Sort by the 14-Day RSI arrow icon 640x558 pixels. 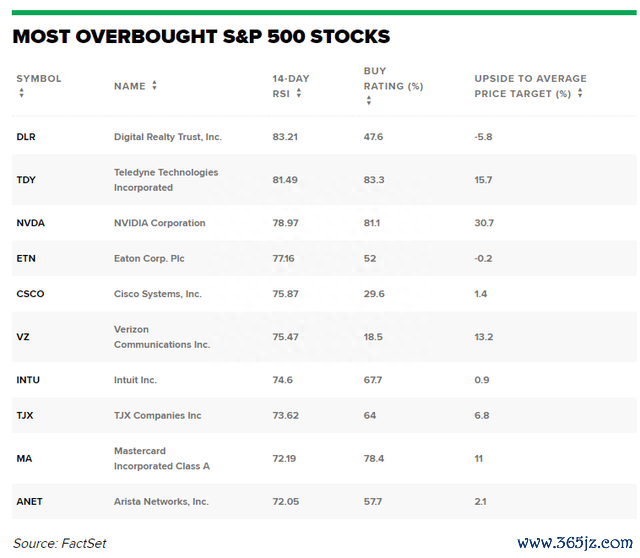click(299, 93)
